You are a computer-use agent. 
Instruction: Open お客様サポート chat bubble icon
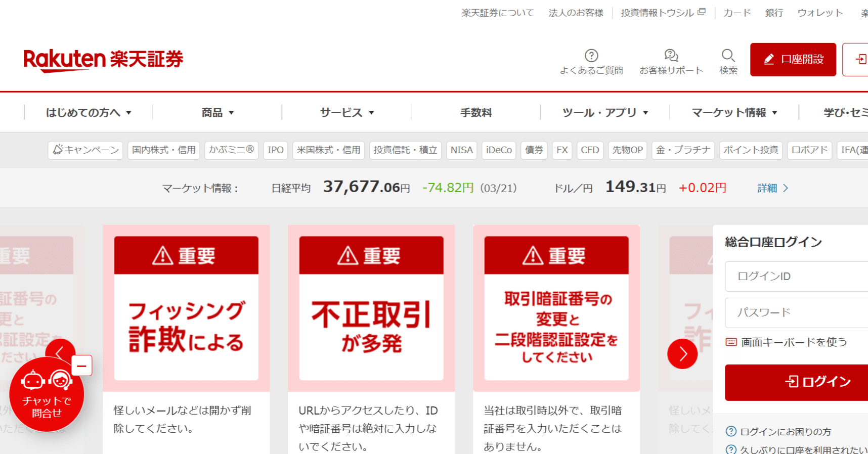[x=671, y=55]
